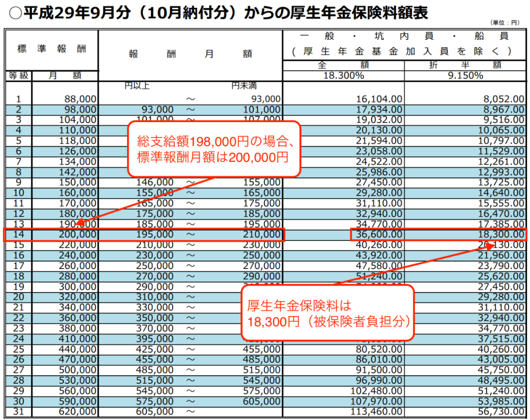Click the 標準報酬 column header

(51, 49)
